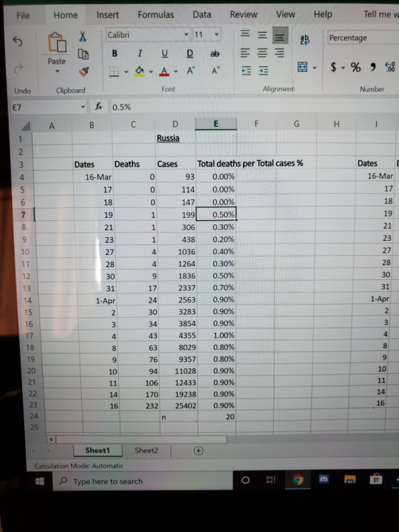Cut selection with scissors icon
399x532 pixels.
coord(83,36)
